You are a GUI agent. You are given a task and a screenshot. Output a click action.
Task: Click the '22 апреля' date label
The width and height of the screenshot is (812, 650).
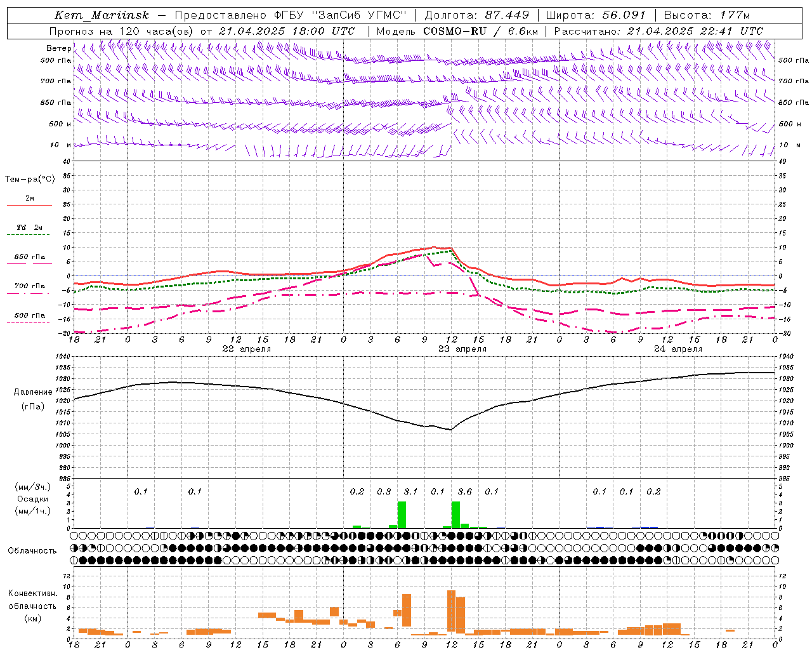click(246, 349)
